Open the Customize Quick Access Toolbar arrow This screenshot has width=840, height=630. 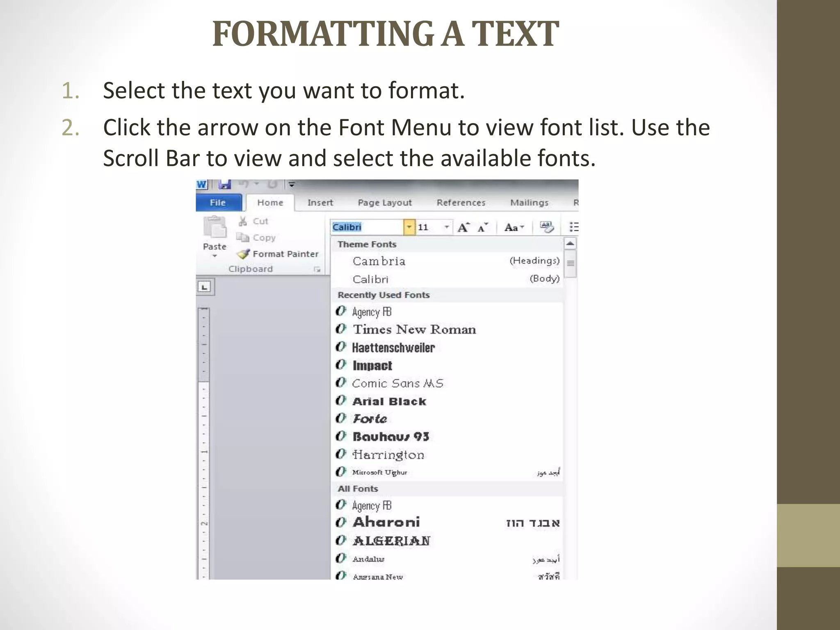pos(292,185)
